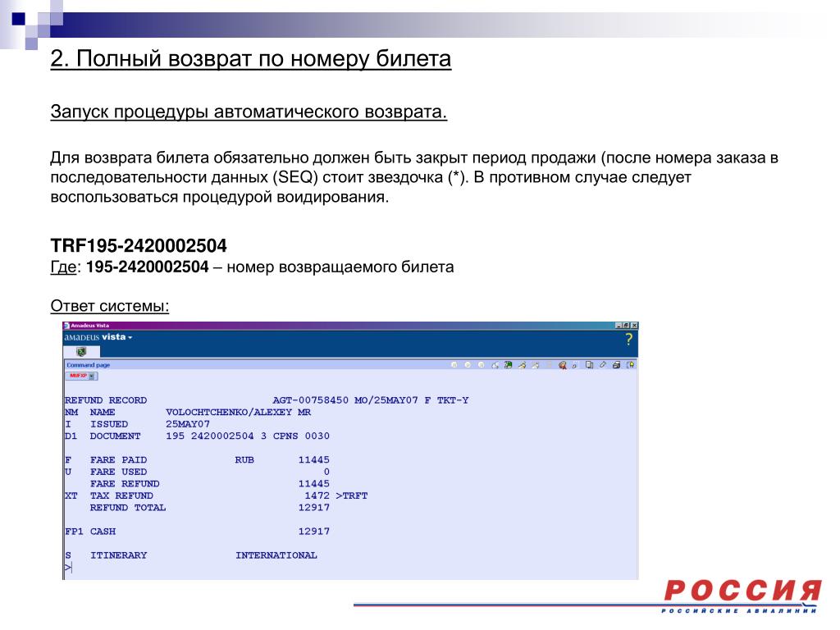Click the ITINERARY value INTERNATIONAL
The height and width of the screenshot is (630, 840).
[276, 555]
